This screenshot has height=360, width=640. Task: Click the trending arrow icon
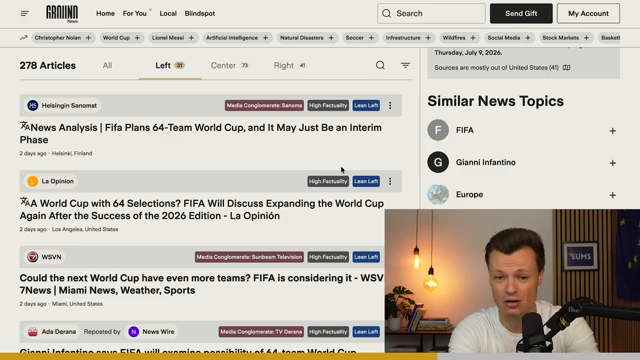pos(23,38)
